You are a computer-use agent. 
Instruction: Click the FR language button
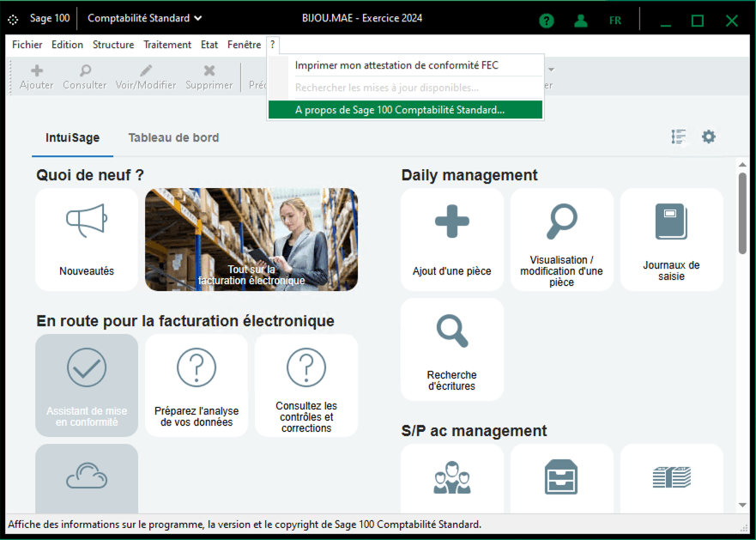click(x=615, y=21)
